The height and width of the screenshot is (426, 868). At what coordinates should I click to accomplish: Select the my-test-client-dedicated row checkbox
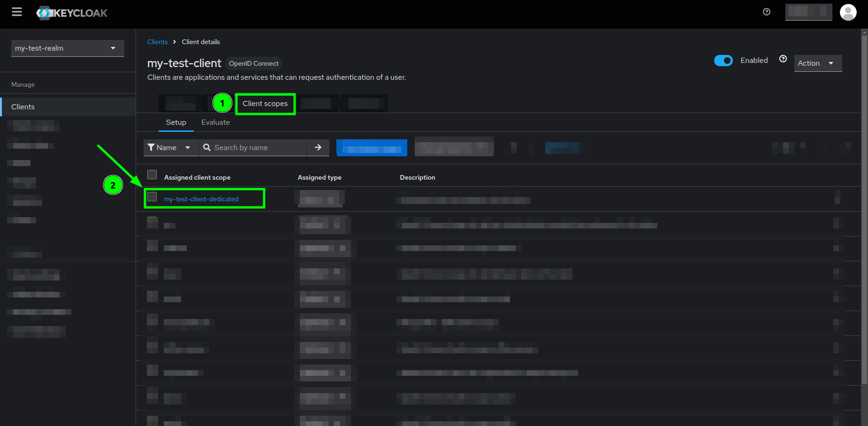point(152,197)
